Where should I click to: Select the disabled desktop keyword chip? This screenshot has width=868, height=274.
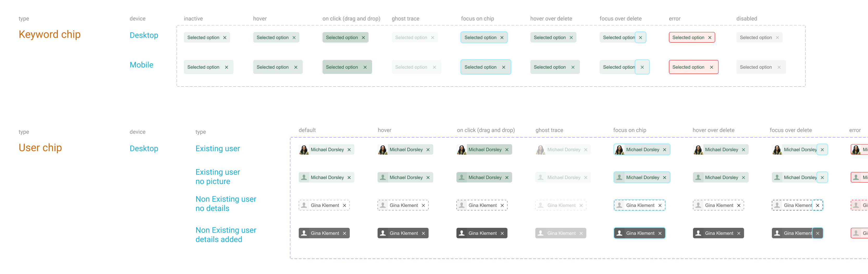pyautogui.click(x=759, y=38)
